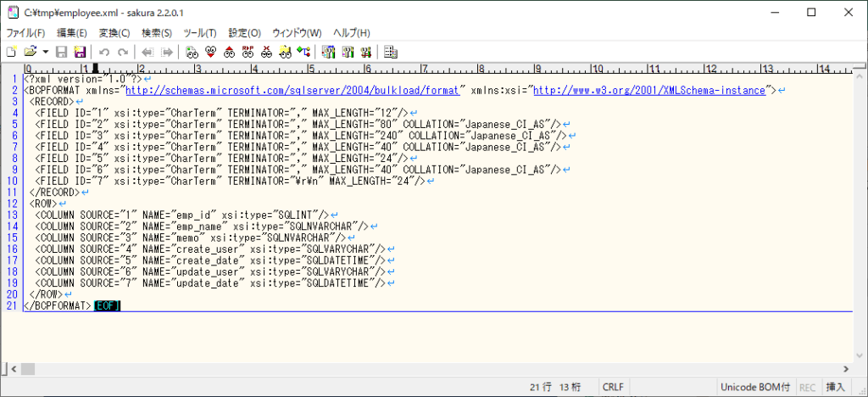Image resolution: width=868 pixels, height=397 pixels.
Task: Click the column ruler above text
Action: pos(437,69)
